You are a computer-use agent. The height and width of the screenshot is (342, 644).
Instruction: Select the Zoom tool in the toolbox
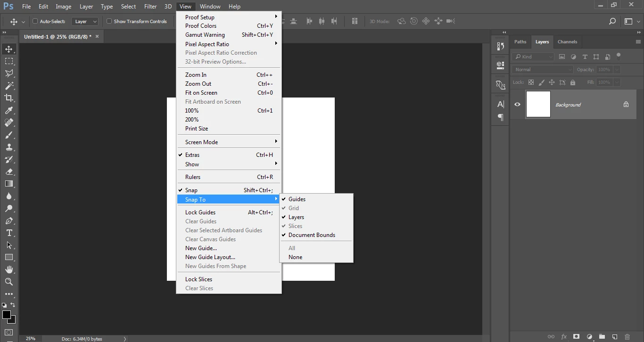pos(9,282)
